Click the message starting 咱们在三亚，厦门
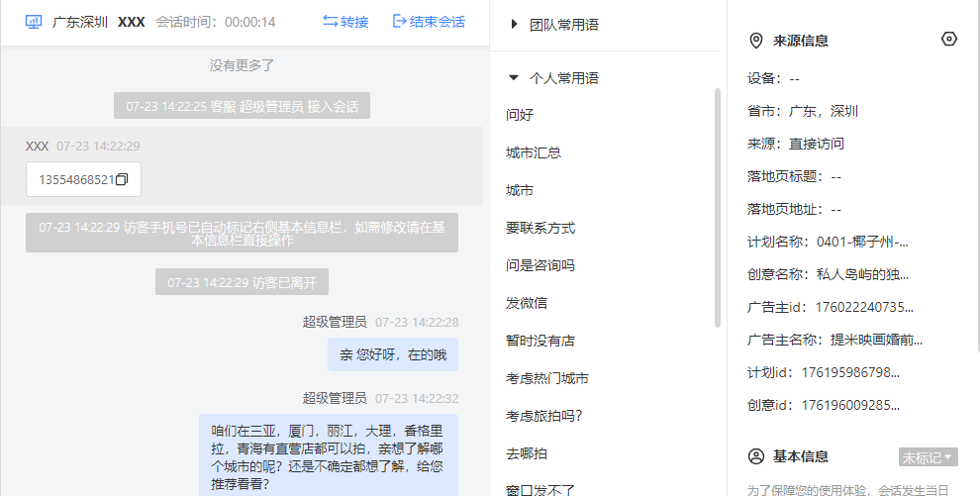The width and height of the screenshot is (980, 496). tap(328, 455)
